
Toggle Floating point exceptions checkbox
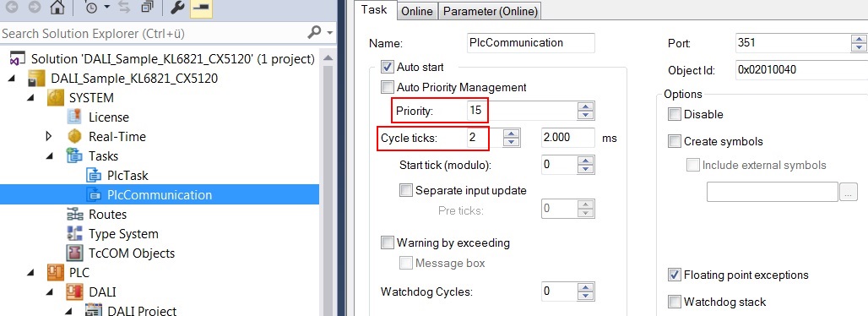click(675, 275)
